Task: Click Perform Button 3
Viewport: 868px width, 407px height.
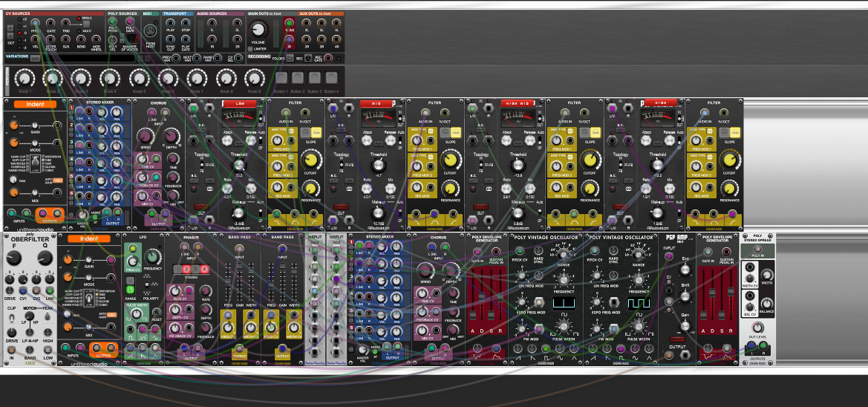Action: click(x=314, y=77)
